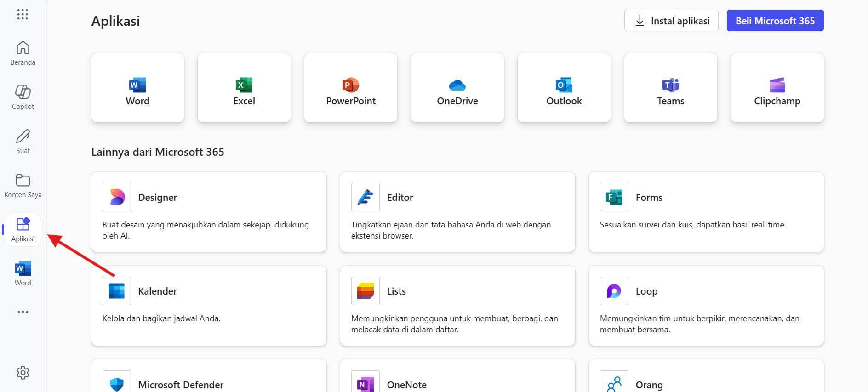Click the Instal aplikasi button
Screen dimensions: 868x392
[671, 21]
